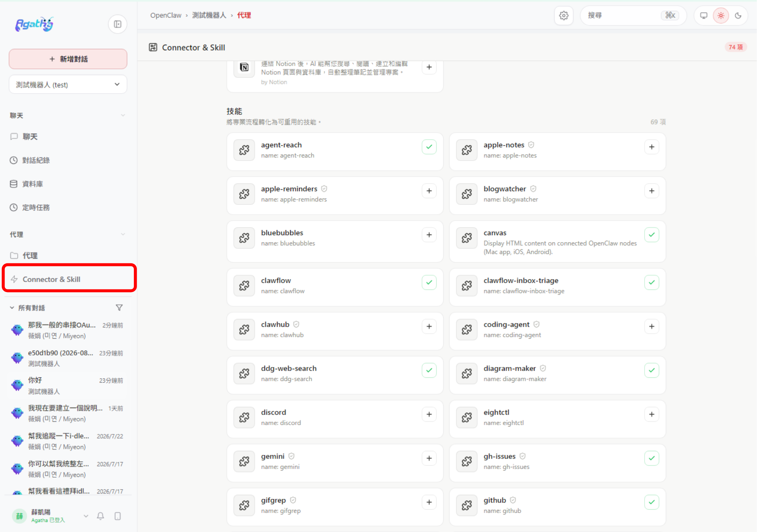Disable the clawflow-inbox-triage skill checkmark
Viewport: 762px width, 532px height.
pos(652,282)
